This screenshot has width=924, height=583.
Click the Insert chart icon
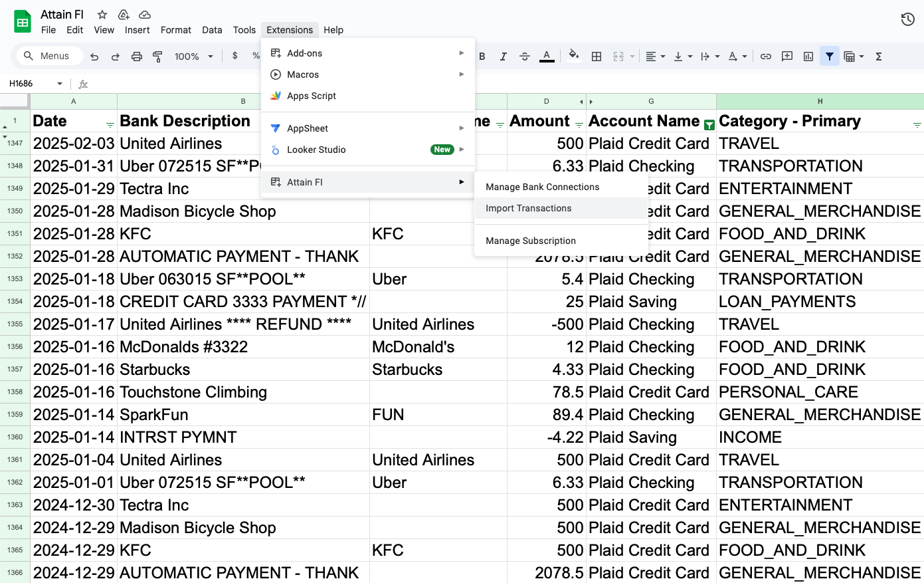[x=808, y=56]
